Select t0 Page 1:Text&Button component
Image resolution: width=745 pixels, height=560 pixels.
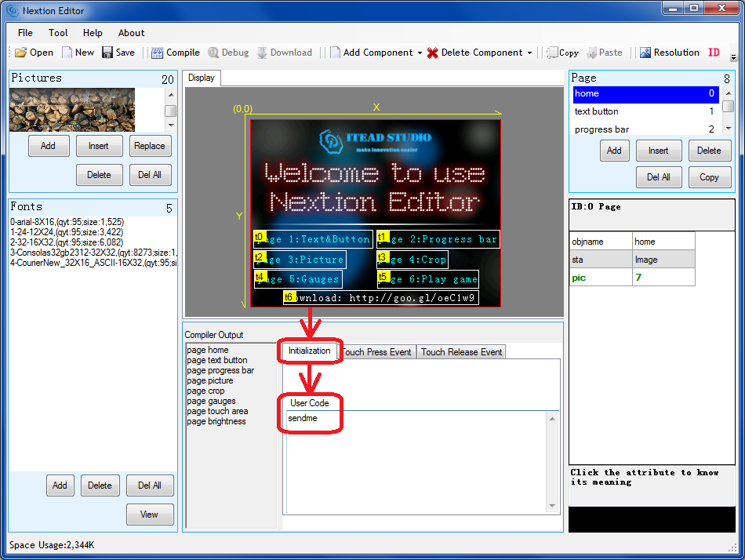coord(313,239)
